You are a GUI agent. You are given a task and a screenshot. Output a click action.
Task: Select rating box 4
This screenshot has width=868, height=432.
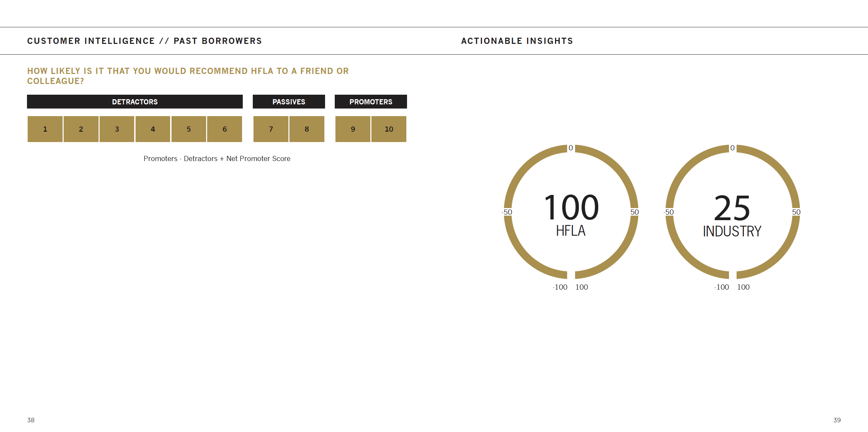pos(153,129)
